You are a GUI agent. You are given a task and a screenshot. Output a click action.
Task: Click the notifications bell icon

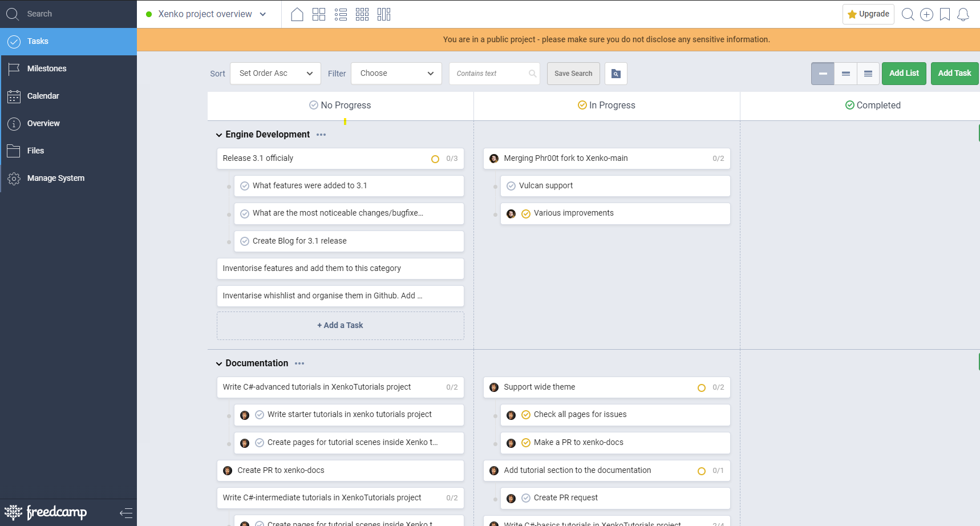(963, 14)
